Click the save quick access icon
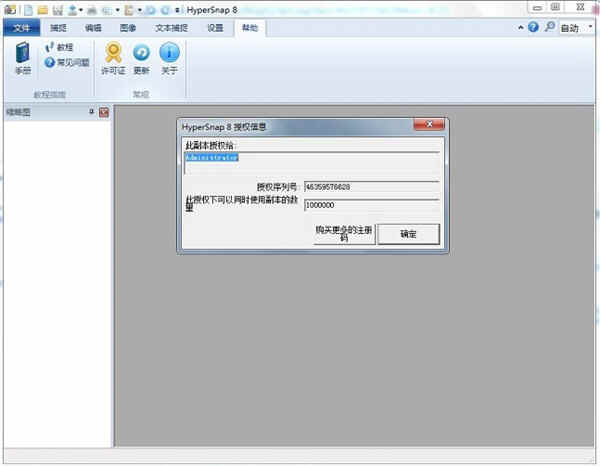The width and height of the screenshot is (600, 466). (x=57, y=10)
